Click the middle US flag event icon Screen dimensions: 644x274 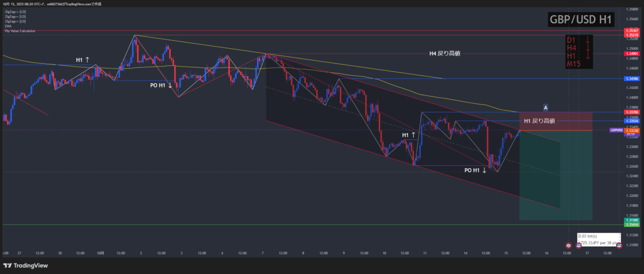coord(579,245)
